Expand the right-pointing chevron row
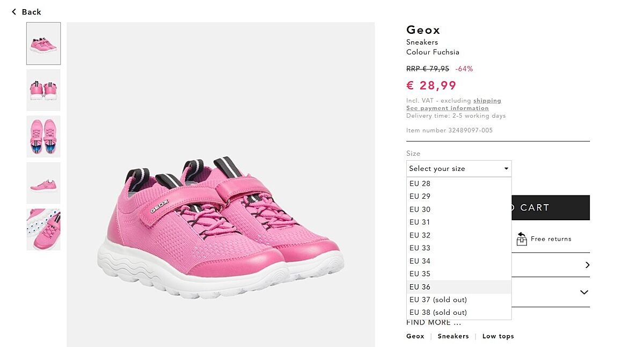This screenshot has height=347, width=644. [x=587, y=265]
